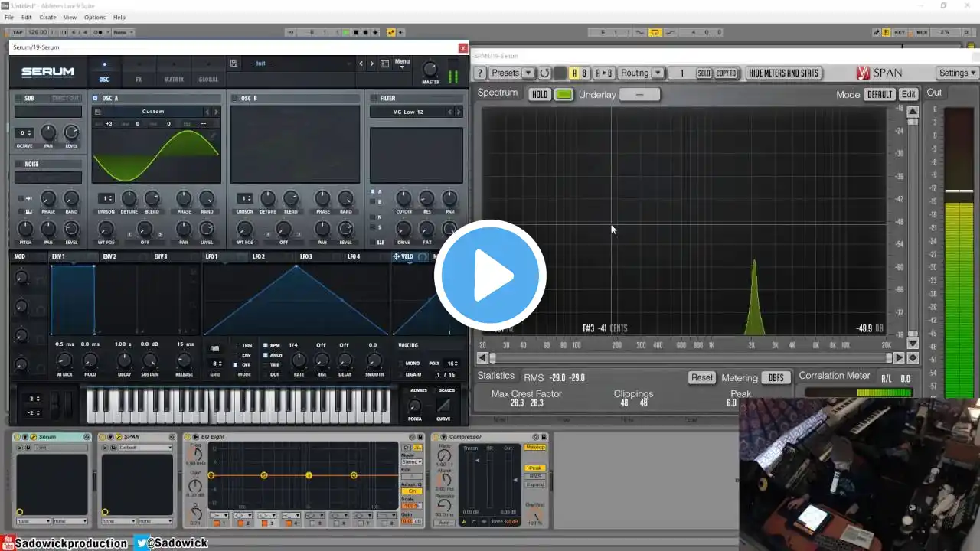Image resolution: width=980 pixels, height=551 pixels.
Task: Click the VELO drag-source crosshair icon
Action: (x=396, y=256)
